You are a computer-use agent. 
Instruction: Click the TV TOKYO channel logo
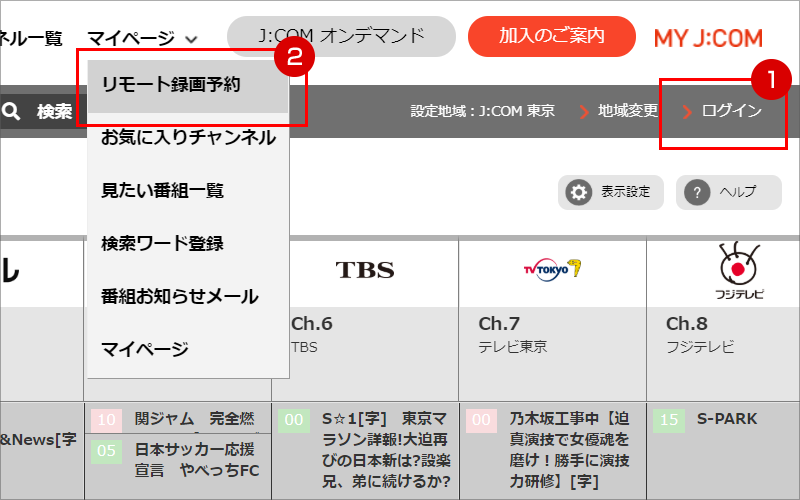[553, 268]
